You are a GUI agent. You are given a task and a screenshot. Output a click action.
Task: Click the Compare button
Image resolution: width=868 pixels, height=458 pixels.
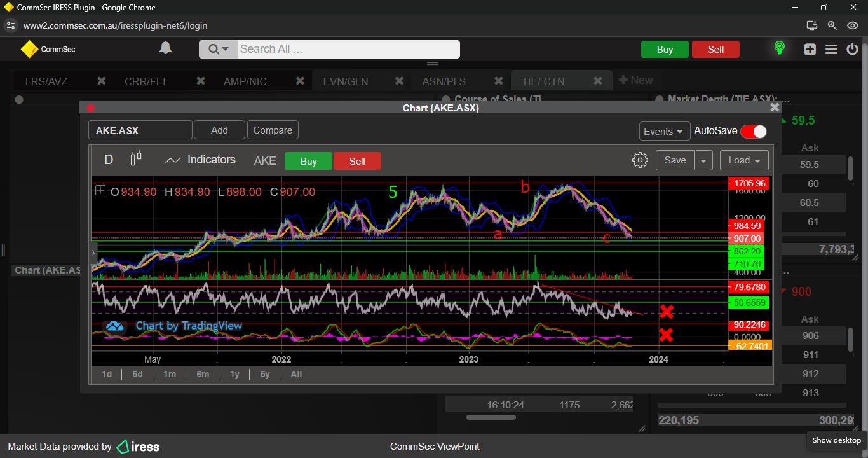tap(273, 130)
